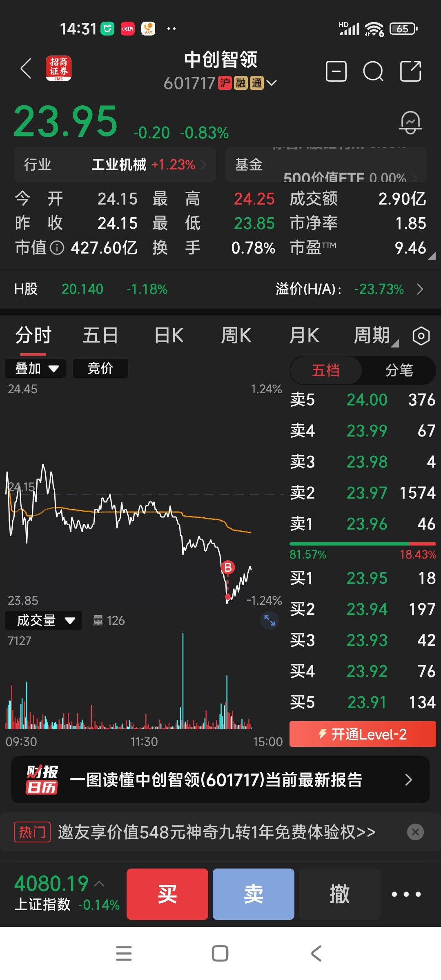This screenshot has height=980, width=441.
Task: Select 买5 price 23.91 row
Action: (363, 702)
